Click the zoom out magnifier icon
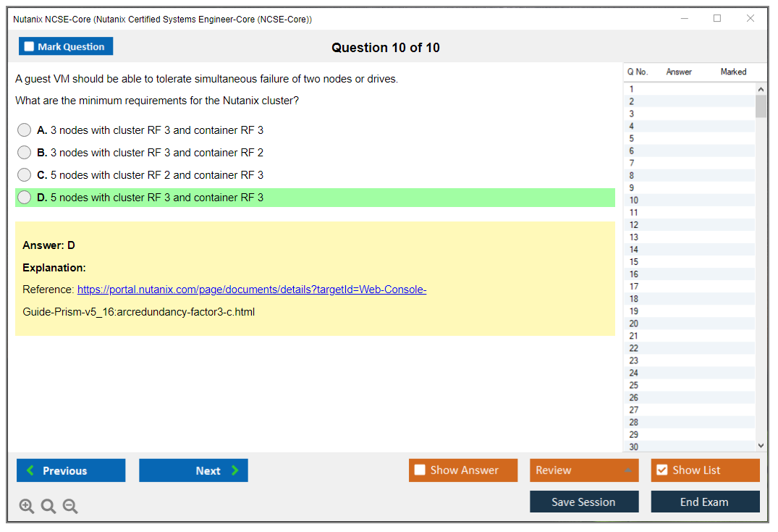This screenshot has height=532, width=778. pos(70,507)
